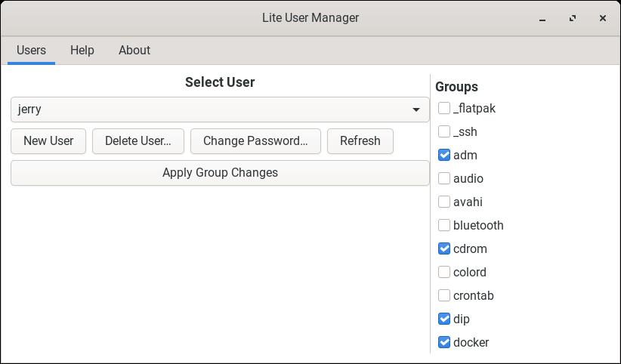Uncheck the adm group

click(x=444, y=156)
